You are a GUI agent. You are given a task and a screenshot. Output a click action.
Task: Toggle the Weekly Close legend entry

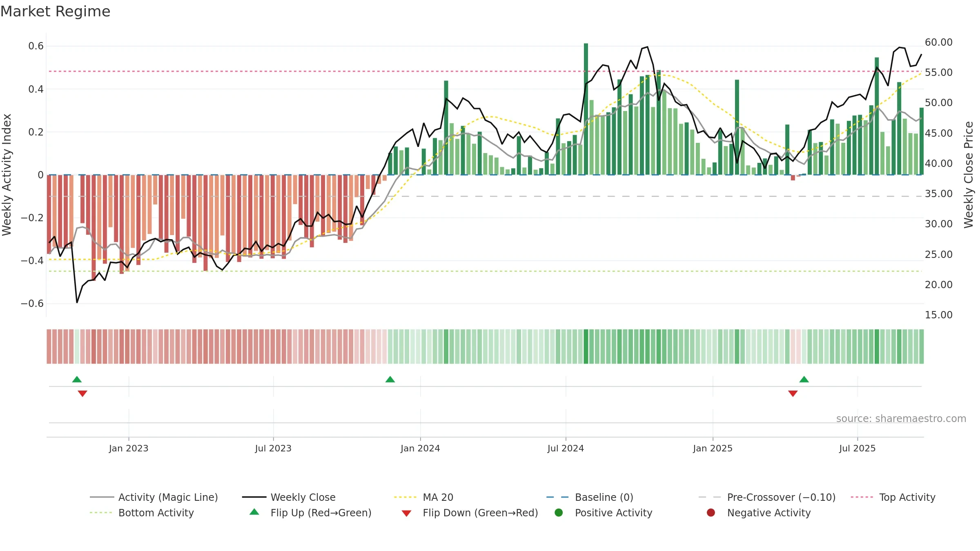(289, 497)
